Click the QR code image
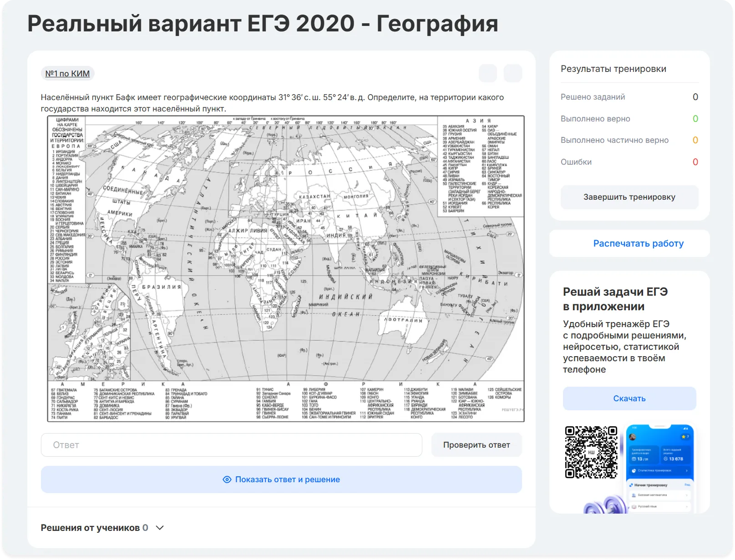735x560 pixels. pyautogui.click(x=591, y=452)
